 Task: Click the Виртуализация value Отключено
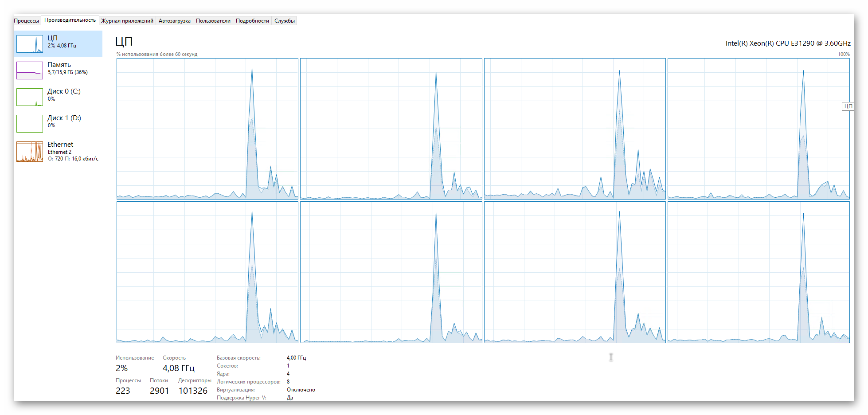pos(301,390)
